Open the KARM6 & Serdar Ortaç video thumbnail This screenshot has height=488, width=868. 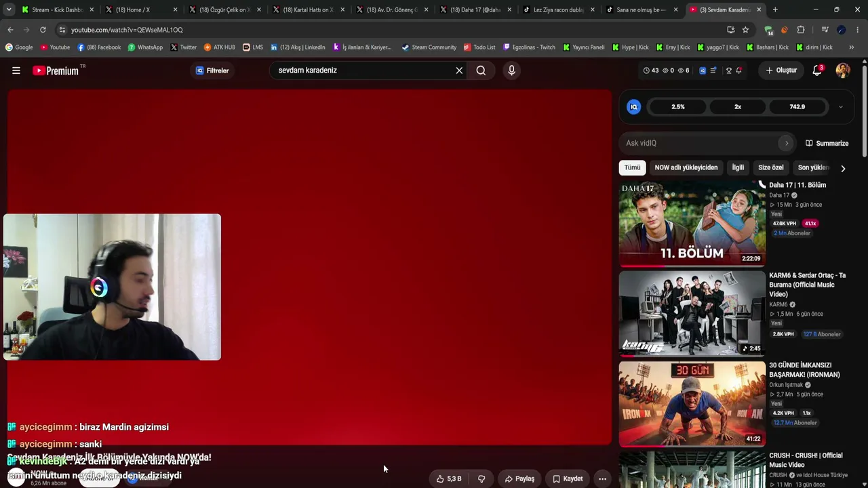[x=692, y=313]
